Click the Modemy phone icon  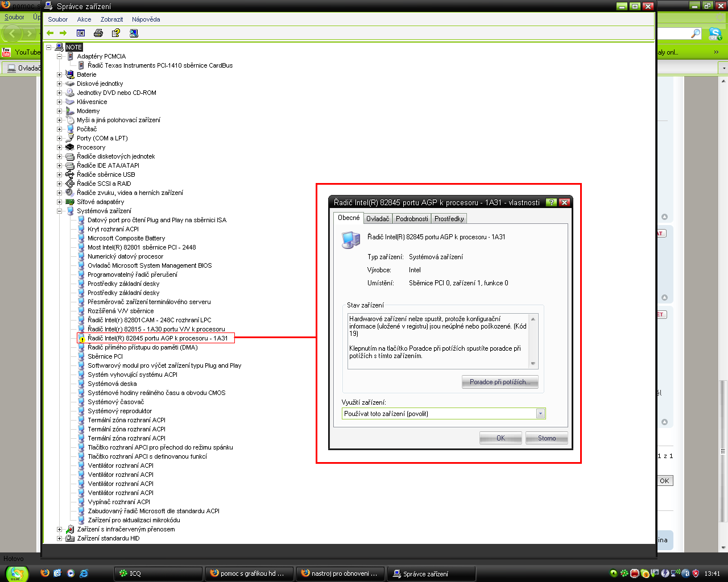click(x=70, y=111)
